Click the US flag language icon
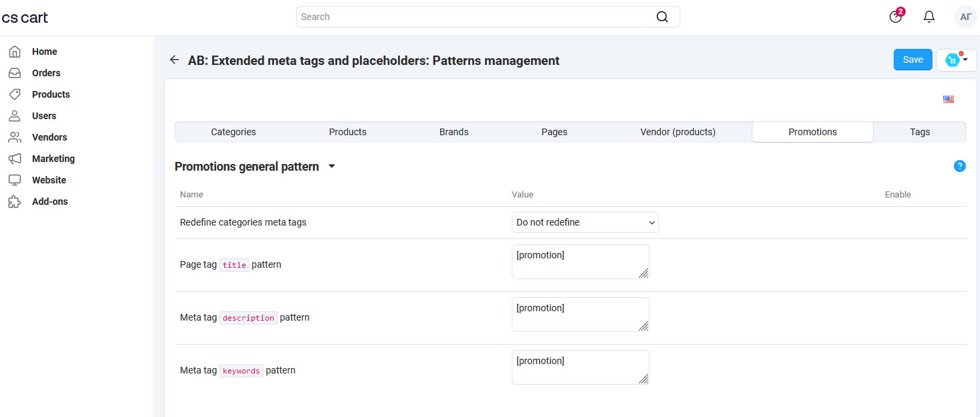980x417 pixels. click(948, 100)
